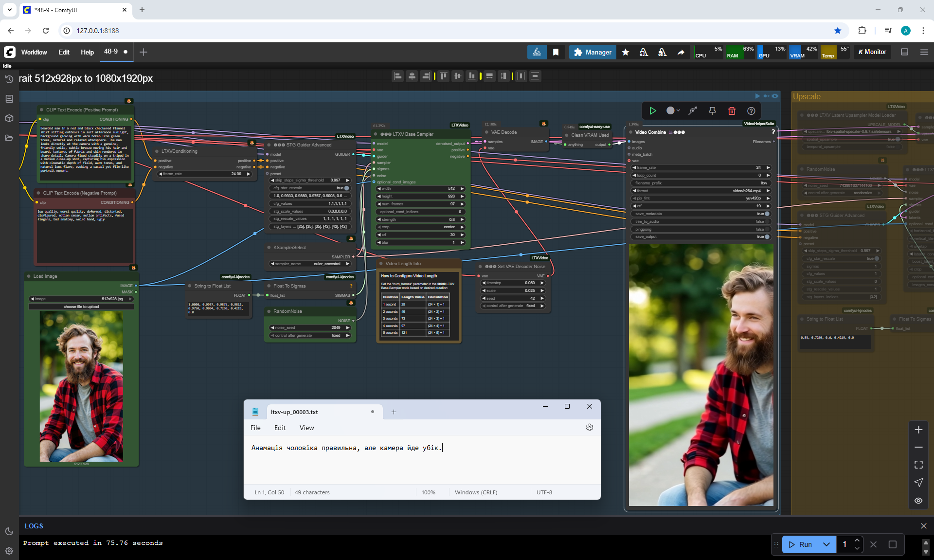The image size is (934, 560).
Task: Expand the Run button dropdown arrow
Action: pyautogui.click(x=826, y=544)
